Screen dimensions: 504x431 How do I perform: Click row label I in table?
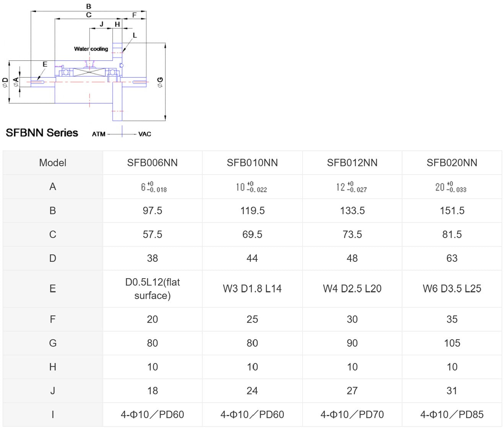coord(53,415)
